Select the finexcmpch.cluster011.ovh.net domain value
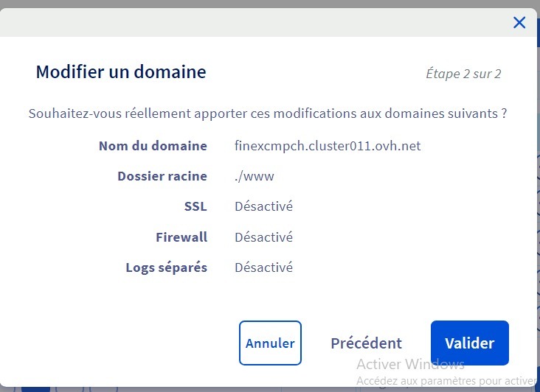 328,146
